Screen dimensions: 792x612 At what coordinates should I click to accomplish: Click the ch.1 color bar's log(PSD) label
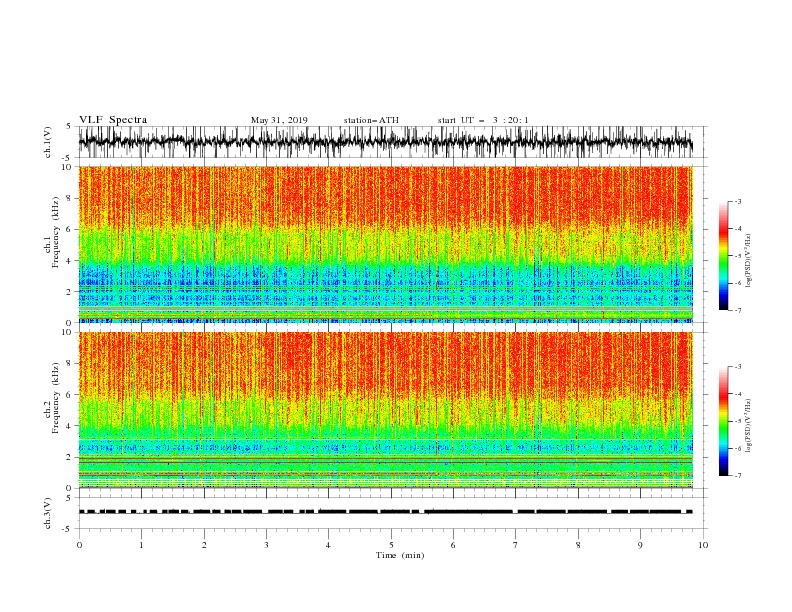click(749, 261)
